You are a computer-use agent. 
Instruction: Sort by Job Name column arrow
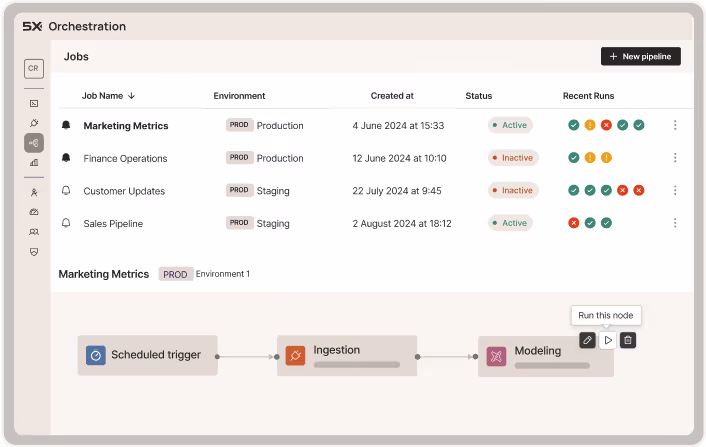(131, 96)
